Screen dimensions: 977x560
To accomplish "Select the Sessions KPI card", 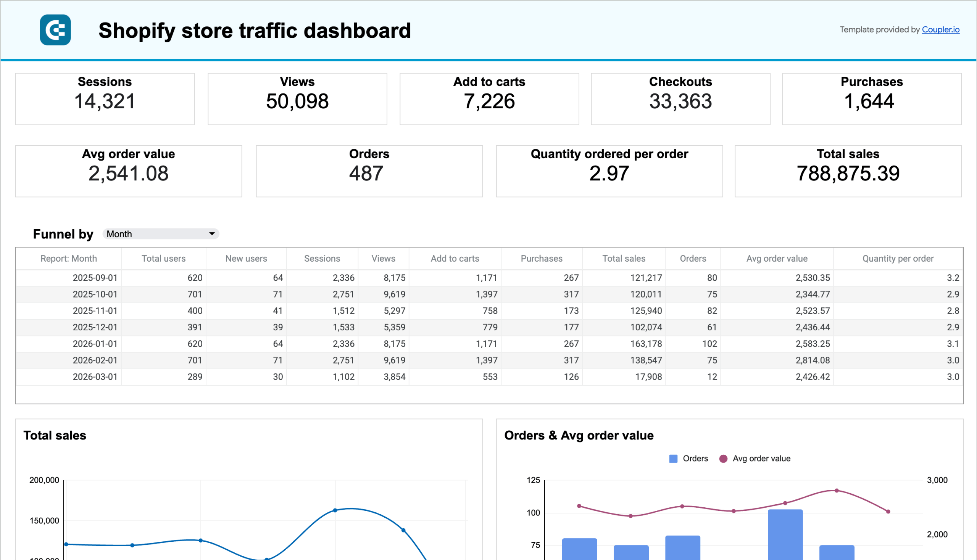I will [104, 98].
